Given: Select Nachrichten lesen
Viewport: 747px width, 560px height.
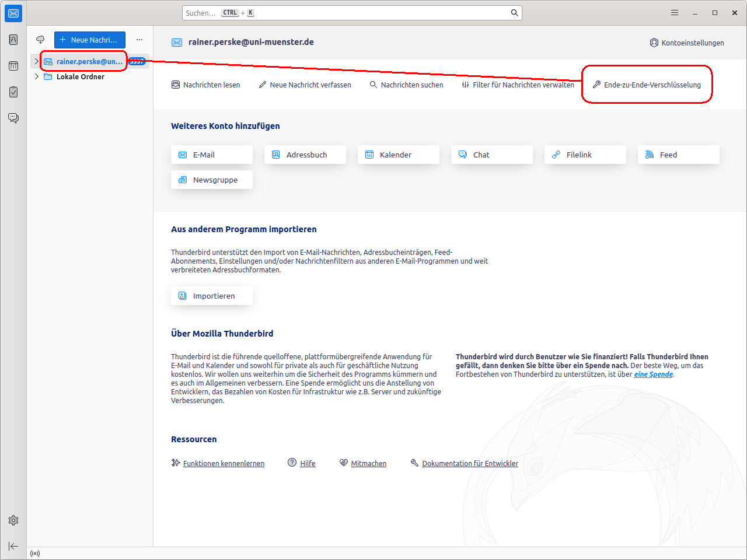Looking at the screenshot, I should [x=205, y=85].
